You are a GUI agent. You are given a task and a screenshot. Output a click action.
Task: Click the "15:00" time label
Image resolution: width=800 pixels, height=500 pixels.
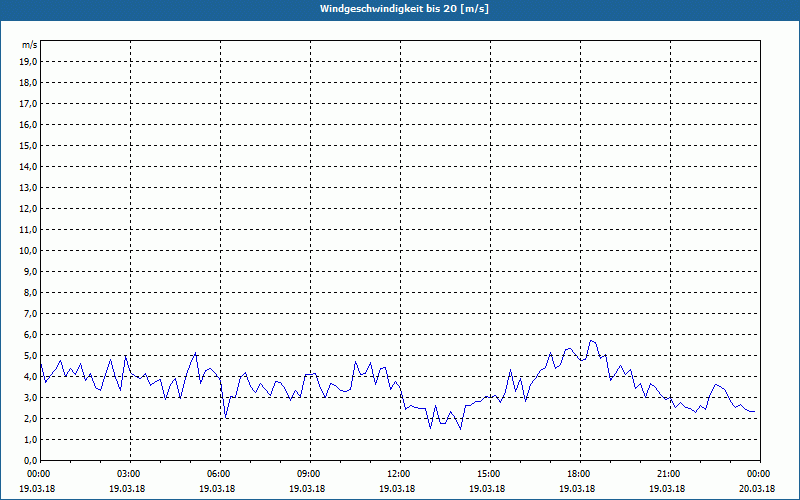490,473
